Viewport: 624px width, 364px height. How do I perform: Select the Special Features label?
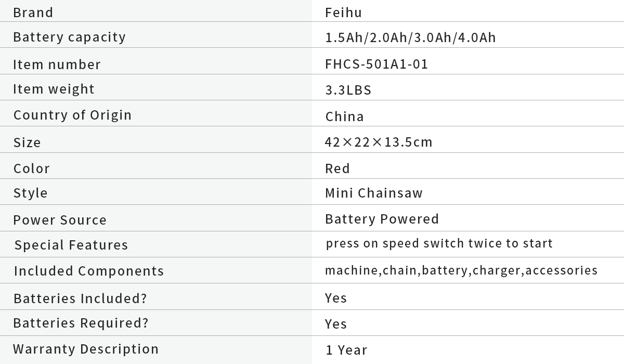tap(71, 245)
